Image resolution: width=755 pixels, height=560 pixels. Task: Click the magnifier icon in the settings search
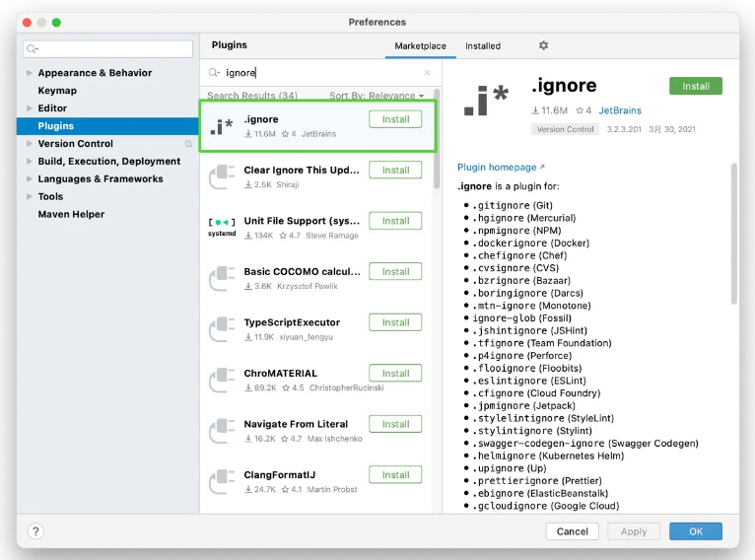point(33,48)
